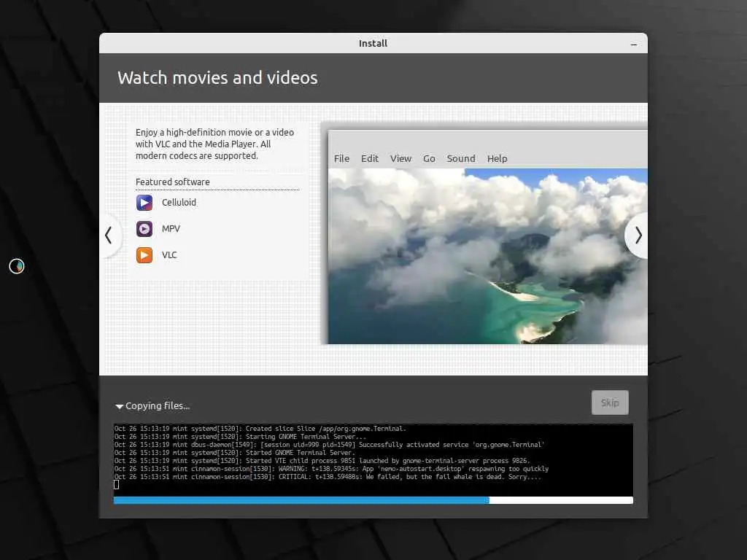
Task: Click the 'Created slice Slice' log line
Action: click(260, 429)
